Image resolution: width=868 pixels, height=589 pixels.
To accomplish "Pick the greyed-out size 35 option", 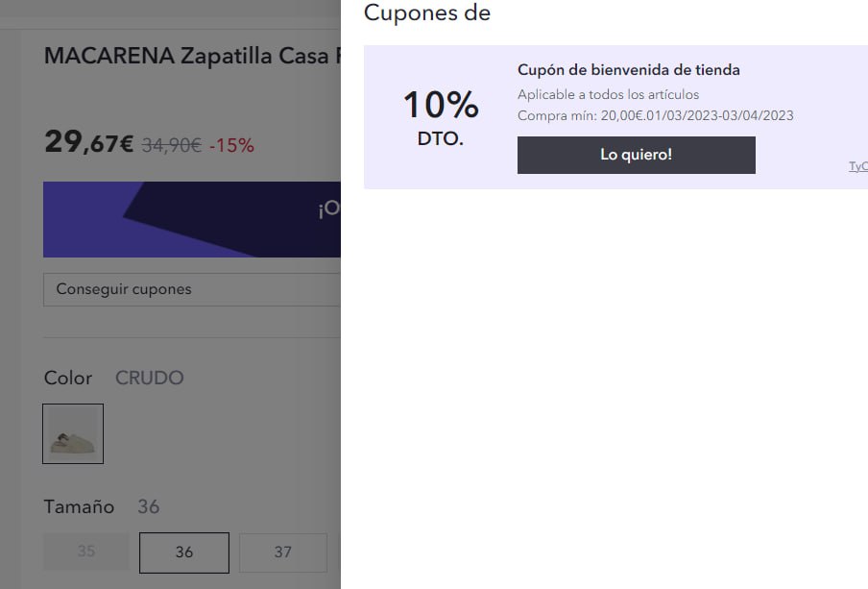I will (86, 552).
